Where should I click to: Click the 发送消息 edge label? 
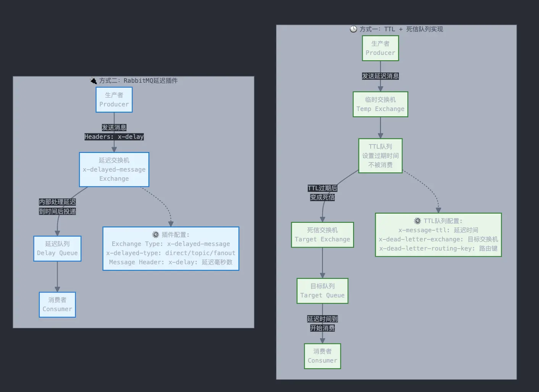114,127
